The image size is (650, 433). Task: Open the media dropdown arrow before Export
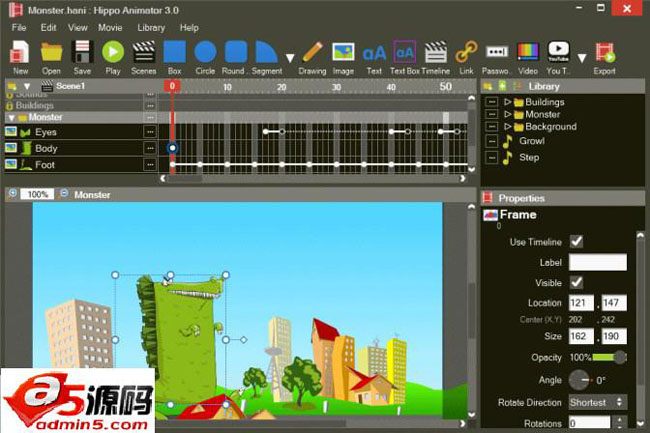tap(582, 58)
